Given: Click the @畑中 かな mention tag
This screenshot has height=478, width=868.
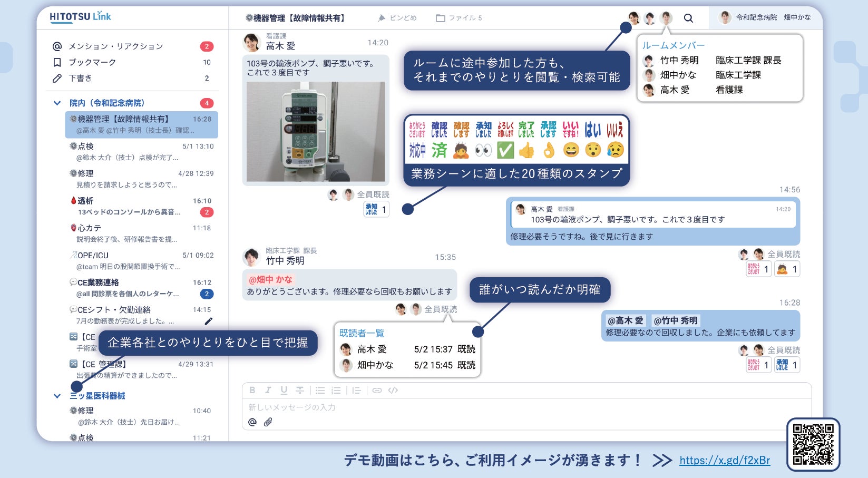Looking at the screenshot, I should (270, 279).
